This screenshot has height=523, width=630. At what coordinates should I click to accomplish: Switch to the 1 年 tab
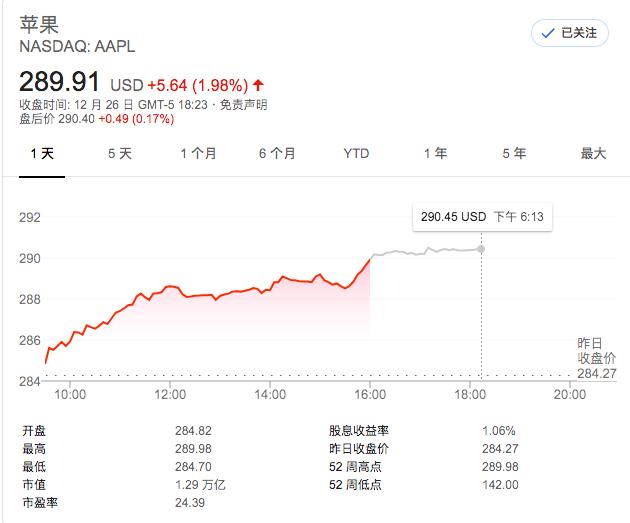435,153
